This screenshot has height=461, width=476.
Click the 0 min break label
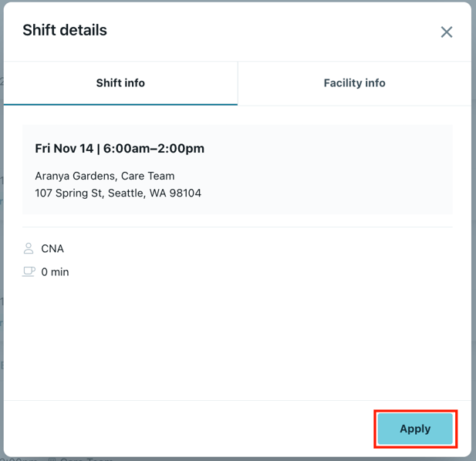[x=55, y=271]
